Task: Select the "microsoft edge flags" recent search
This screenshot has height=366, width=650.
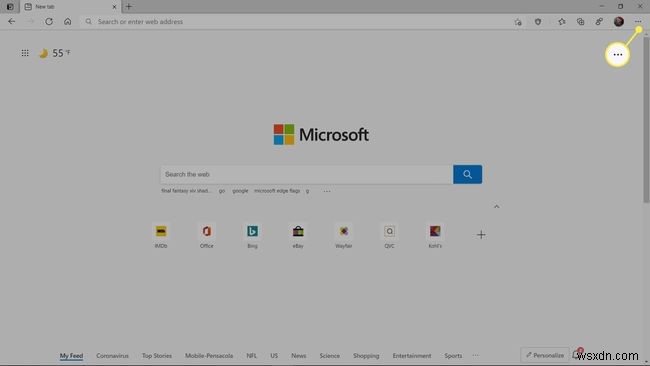Action: 277,191
